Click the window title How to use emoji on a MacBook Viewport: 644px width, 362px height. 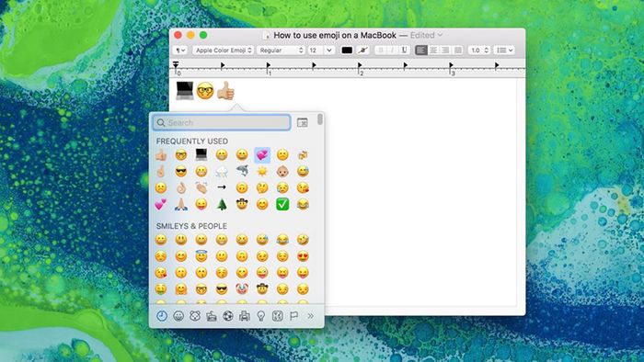point(335,35)
